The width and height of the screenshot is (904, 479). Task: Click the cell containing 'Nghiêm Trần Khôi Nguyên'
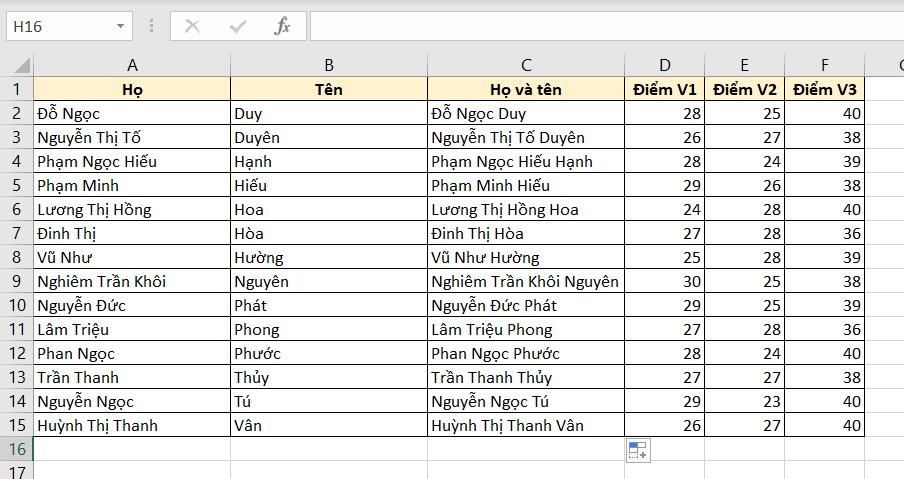526,281
